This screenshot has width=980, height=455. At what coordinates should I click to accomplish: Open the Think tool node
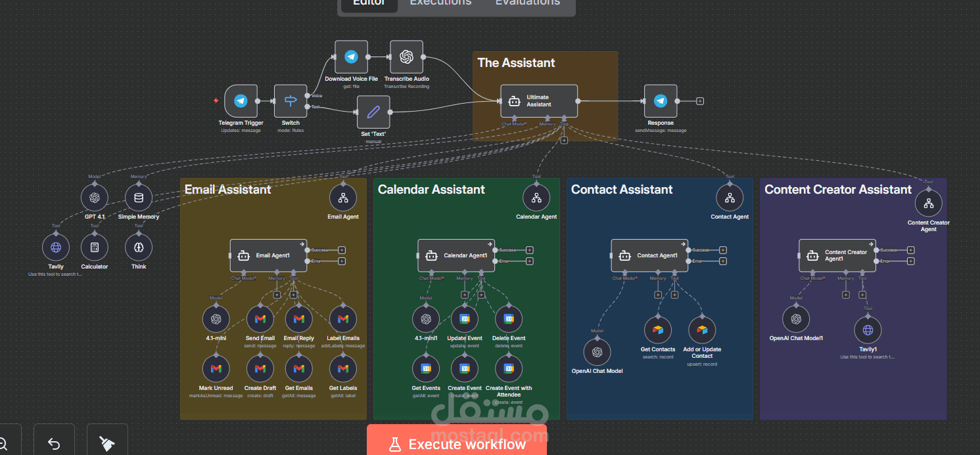pyautogui.click(x=139, y=248)
